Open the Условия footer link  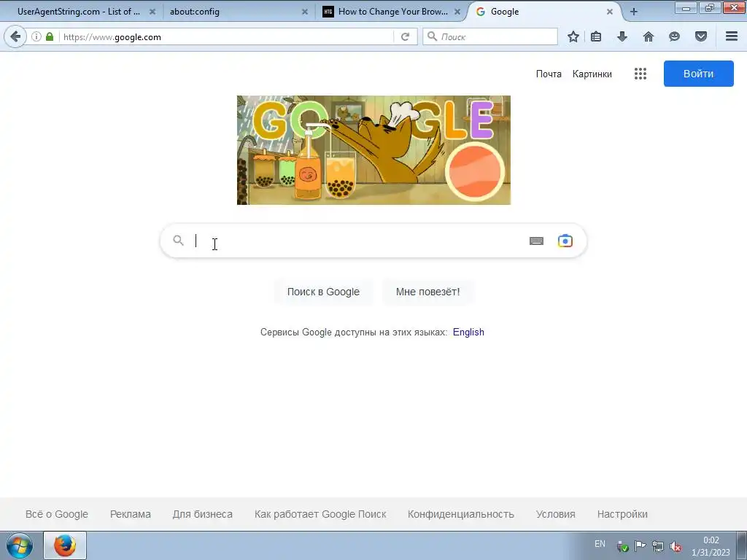coord(555,514)
